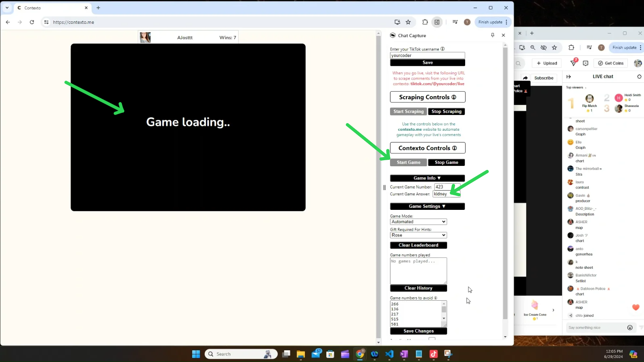Click eye-slashed icon in TikTok address bar
Screen dimensions: 644x362
point(543,48)
